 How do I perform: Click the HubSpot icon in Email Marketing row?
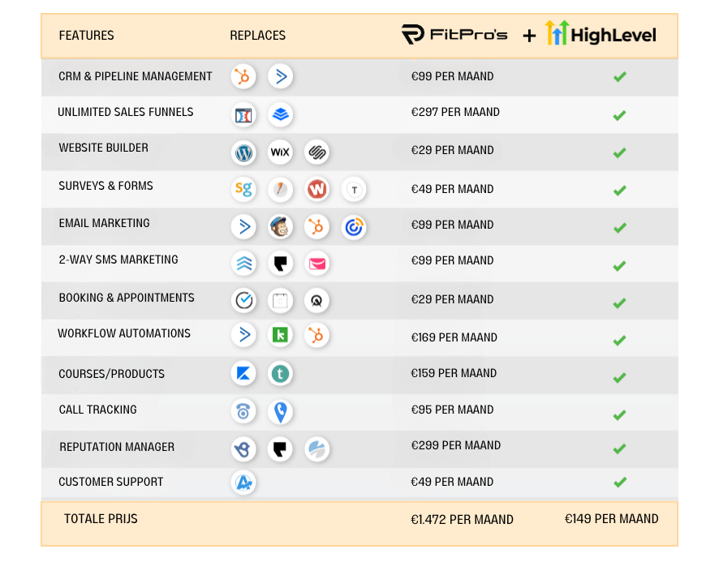[x=316, y=226]
